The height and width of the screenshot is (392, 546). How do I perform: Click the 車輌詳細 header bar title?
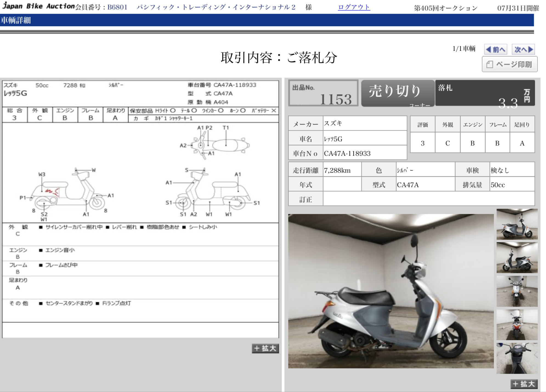16,20
